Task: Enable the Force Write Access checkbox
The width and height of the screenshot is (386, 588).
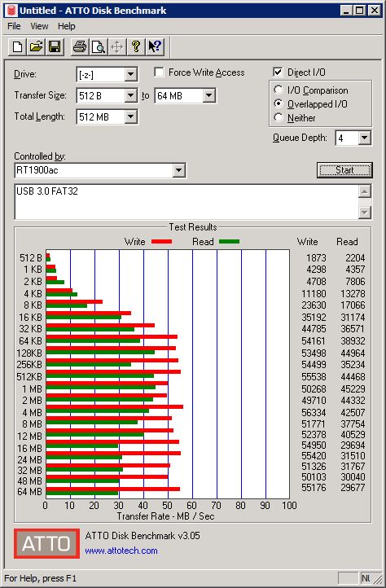Action: 159,72
